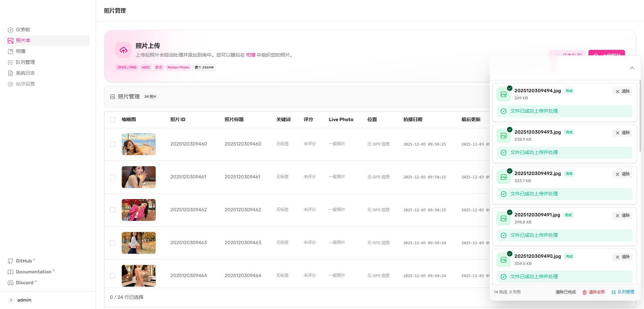Image resolution: width=644 pixels, height=309 pixels.
Task: Click the 照片 ID column header
Action: pos(178,119)
